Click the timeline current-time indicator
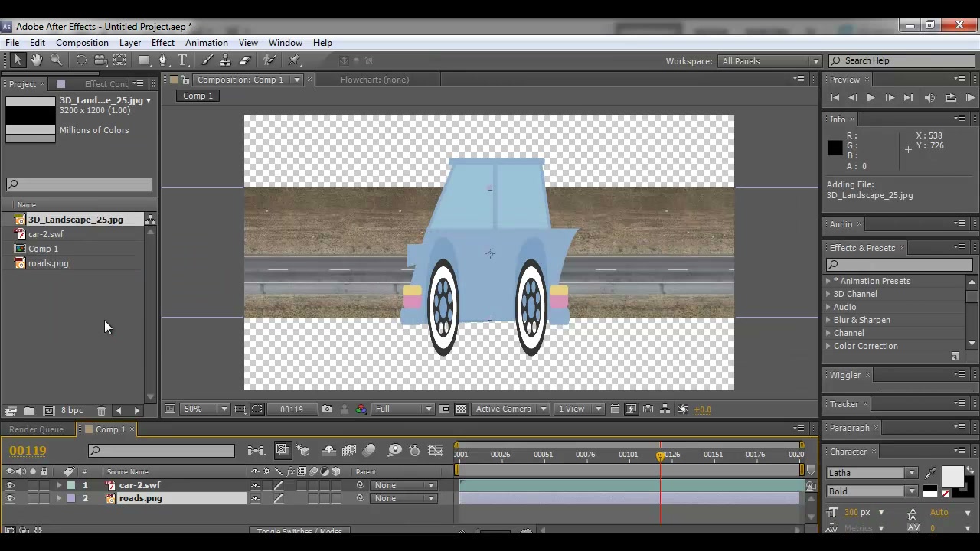 (661, 456)
